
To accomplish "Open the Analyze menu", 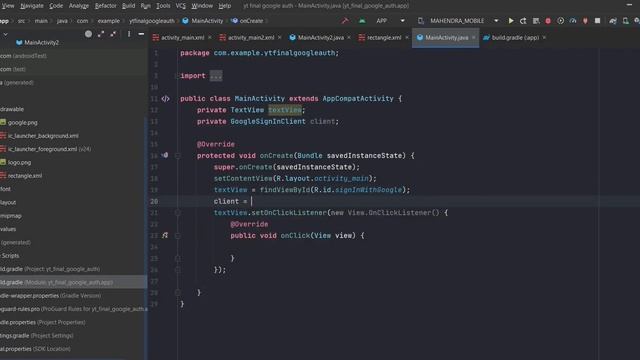I will coord(79,6).
